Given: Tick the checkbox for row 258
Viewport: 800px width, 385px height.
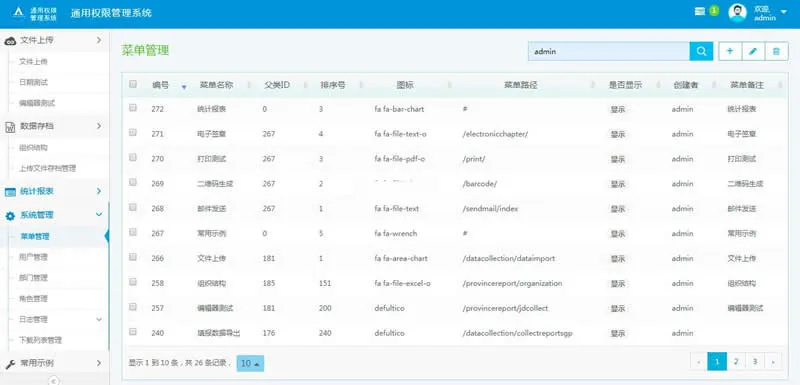Looking at the screenshot, I should [133, 281].
